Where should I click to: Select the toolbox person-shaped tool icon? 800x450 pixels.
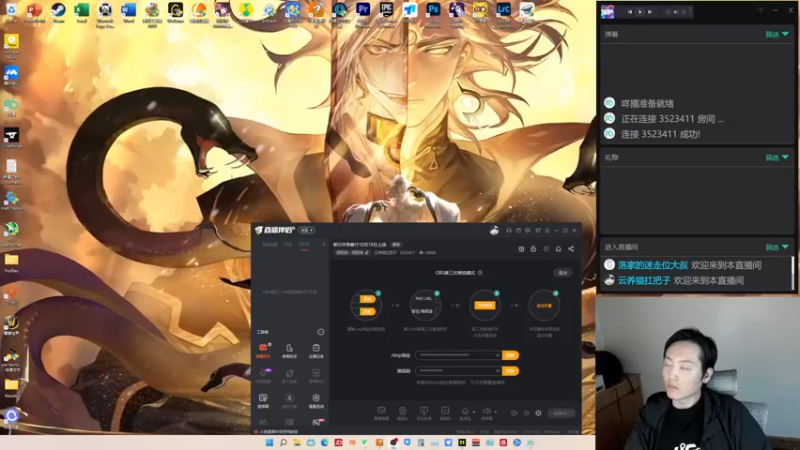click(x=289, y=350)
